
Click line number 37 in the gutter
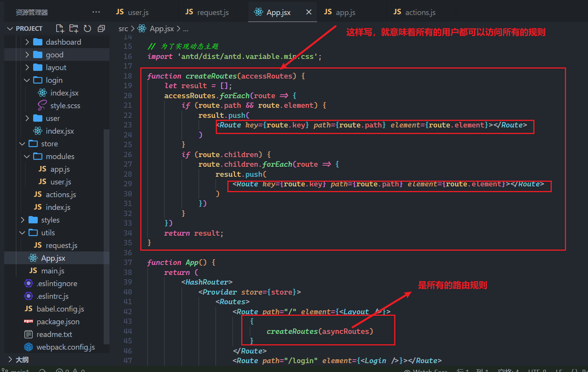point(128,262)
